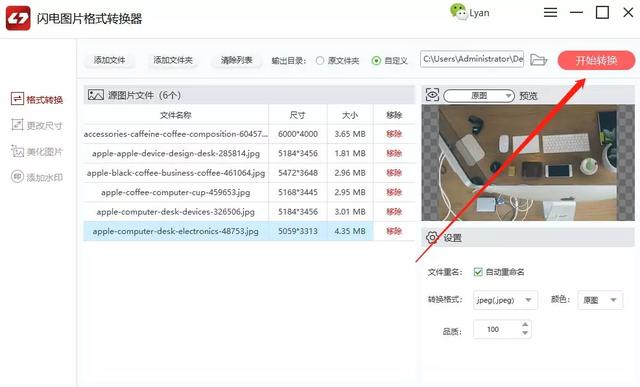Switch to the 格式转换 tab
This screenshot has height=387, width=640.
[37, 100]
